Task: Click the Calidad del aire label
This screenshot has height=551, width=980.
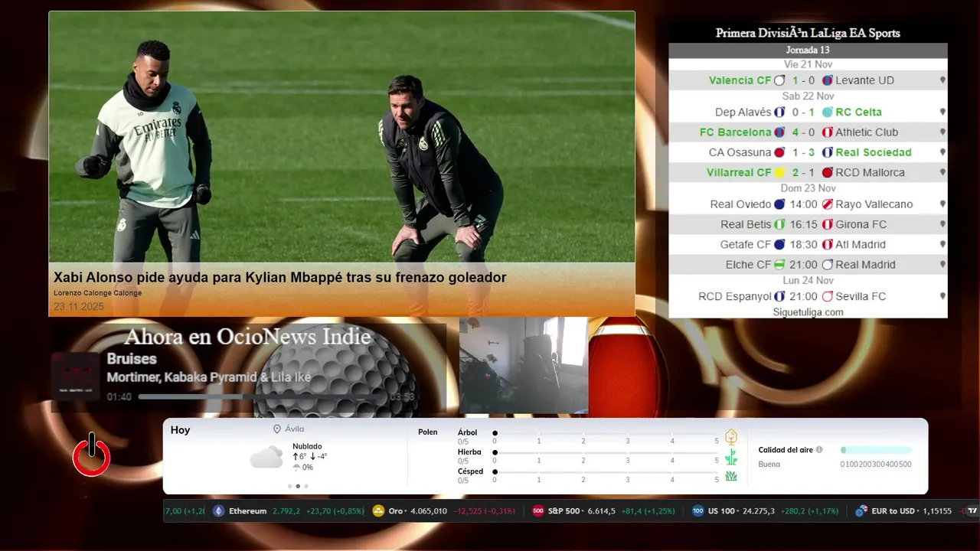Action: coord(786,450)
